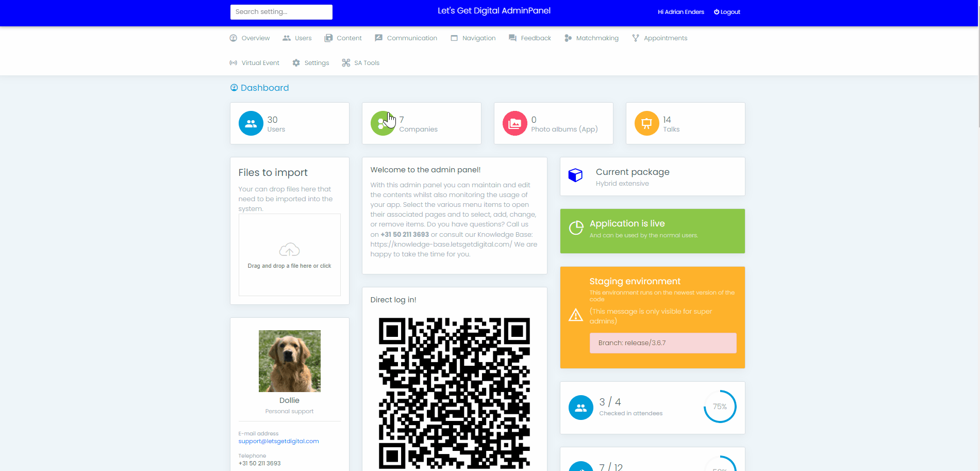Open the Matchmaking menu
980x471 pixels.
pyautogui.click(x=591, y=38)
